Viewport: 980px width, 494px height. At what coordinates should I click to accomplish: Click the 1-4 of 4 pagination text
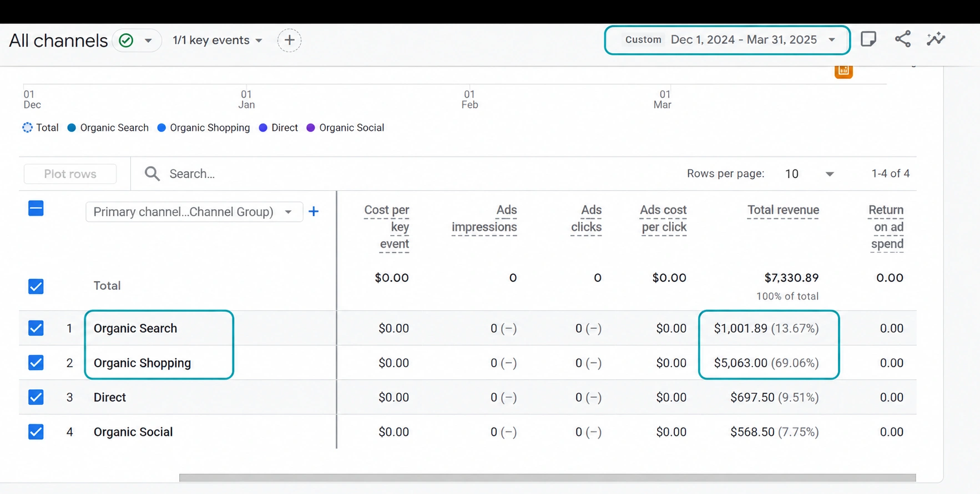pos(890,174)
